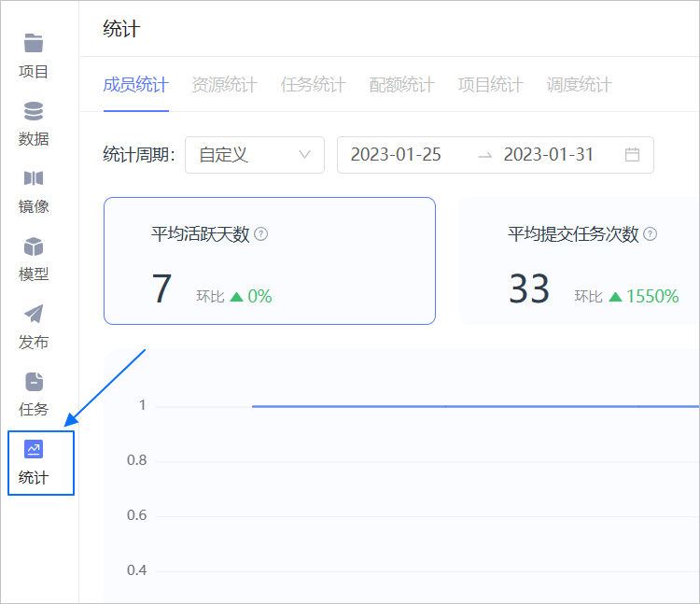This screenshot has width=700, height=604.
Task: Click calendar icon in date range picker
Action: [x=632, y=155]
